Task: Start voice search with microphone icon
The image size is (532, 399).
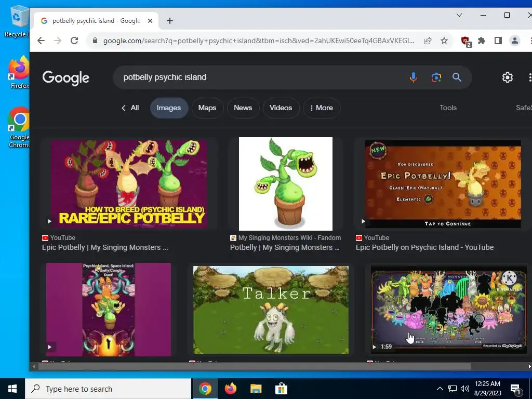Action: pyautogui.click(x=413, y=77)
